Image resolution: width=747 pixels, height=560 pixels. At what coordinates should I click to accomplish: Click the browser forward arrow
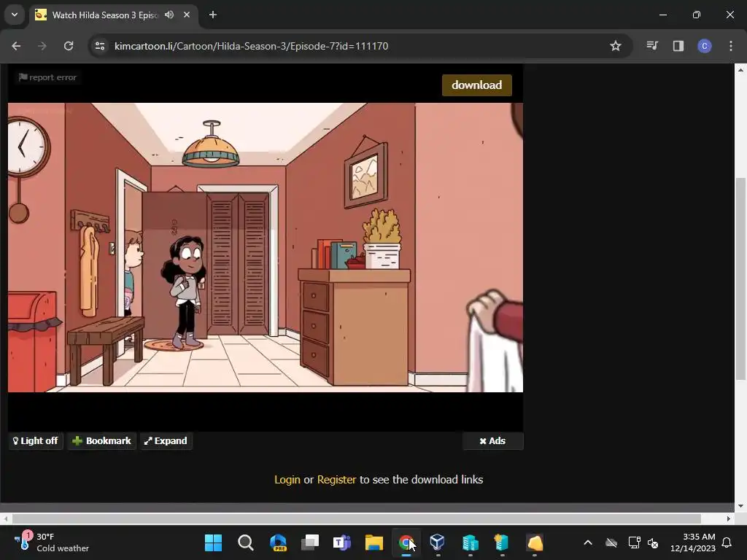[42, 46]
